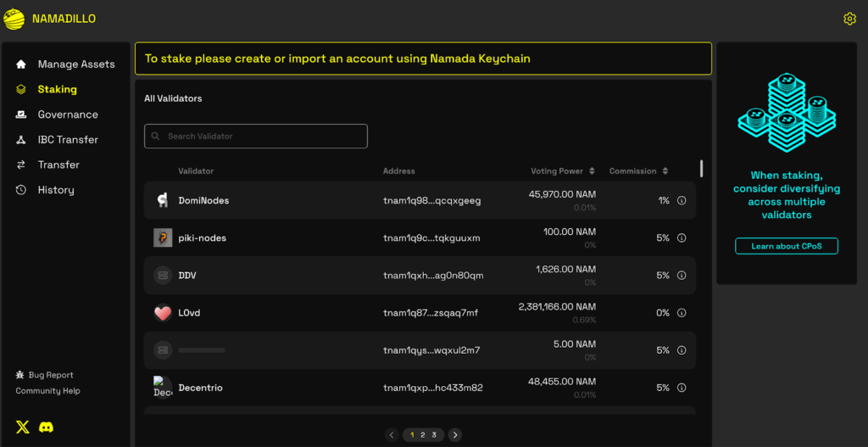Click the 2,381,166.00 NAM voting power

point(558,306)
